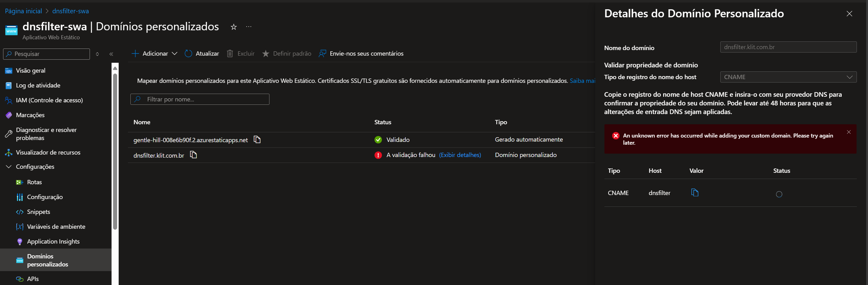Select 'Gerado automaticamente' cell
Image resolution: width=868 pixels, height=285 pixels.
(x=529, y=139)
